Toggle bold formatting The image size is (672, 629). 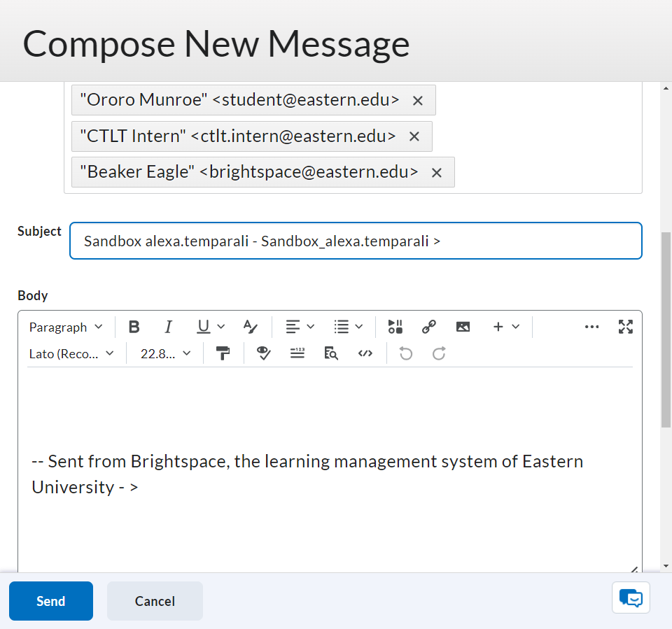[x=134, y=327]
